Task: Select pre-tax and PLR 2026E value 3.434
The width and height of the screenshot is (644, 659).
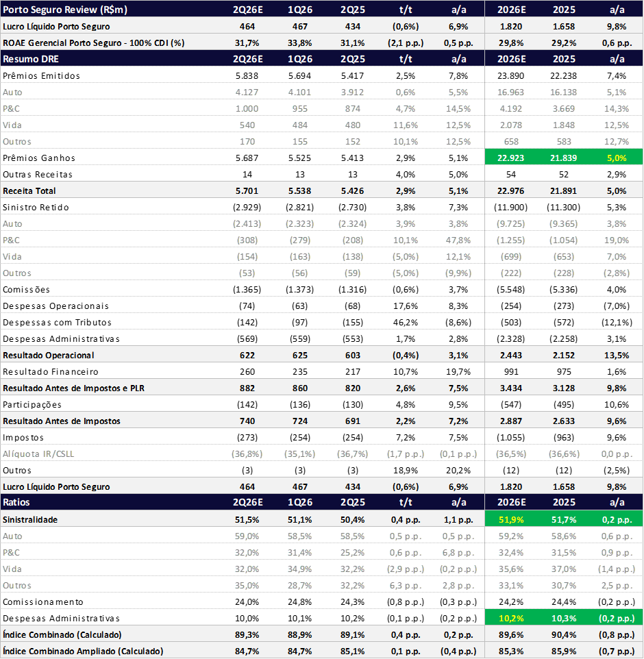Action: pyautogui.click(x=511, y=388)
